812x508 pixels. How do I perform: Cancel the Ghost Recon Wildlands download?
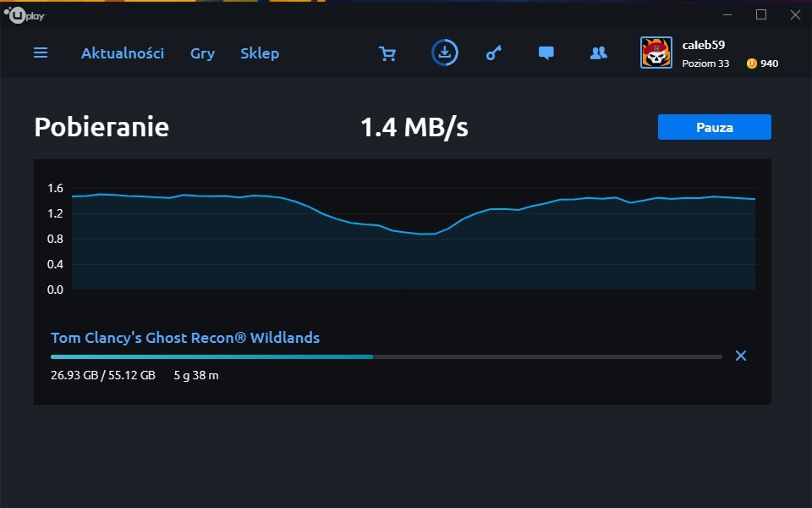[x=741, y=356]
